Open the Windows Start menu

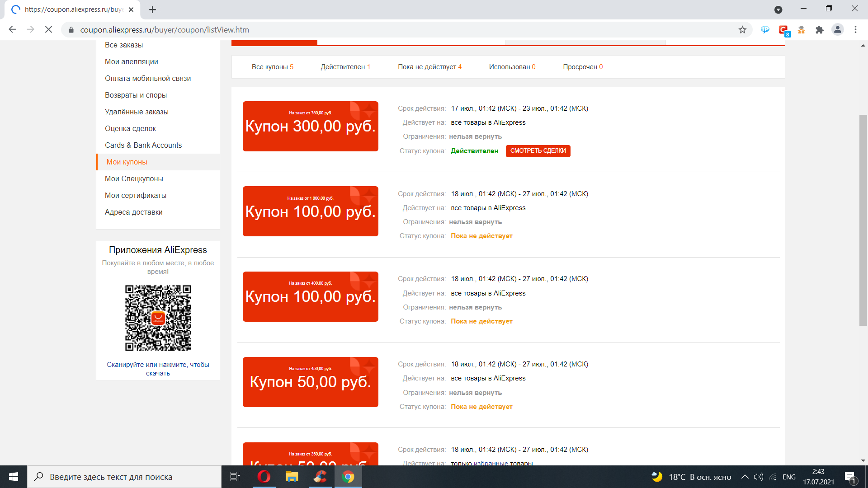click(14, 477)
